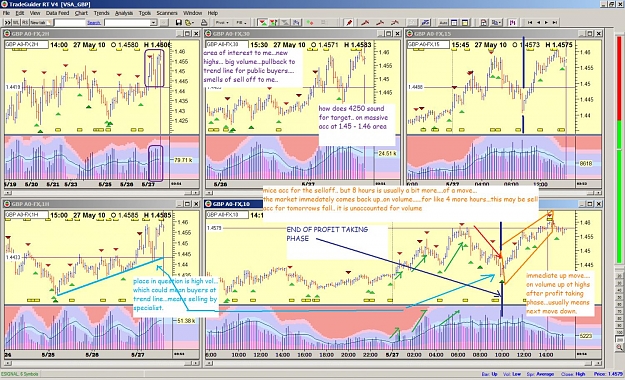Image resolution: width=625 pixels, height=380 pixels.
Task: Click the white window layout icon
Action: click(x=454, y=23)
